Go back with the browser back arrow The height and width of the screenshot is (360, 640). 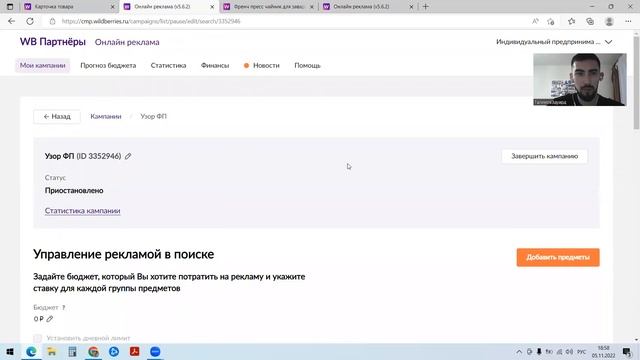11,21
